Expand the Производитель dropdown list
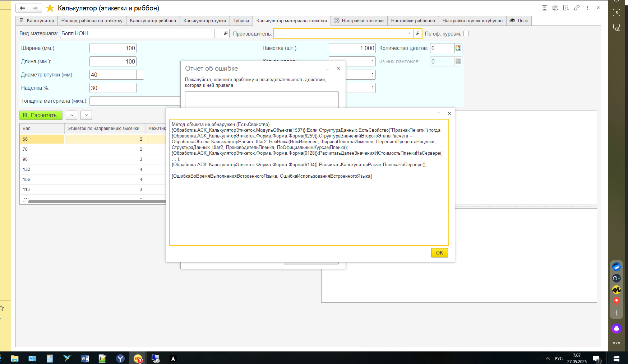Viewport: 628px width, 364px height. 410,33
